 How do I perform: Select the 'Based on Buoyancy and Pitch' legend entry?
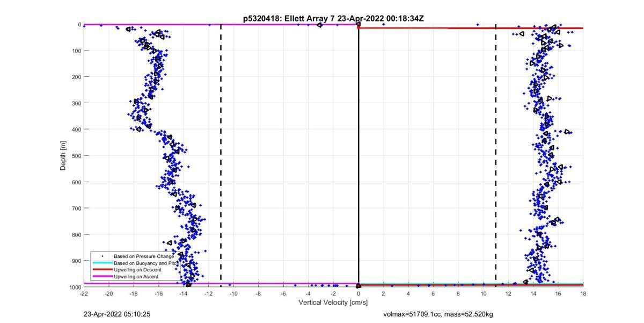[x=146, y=263]
